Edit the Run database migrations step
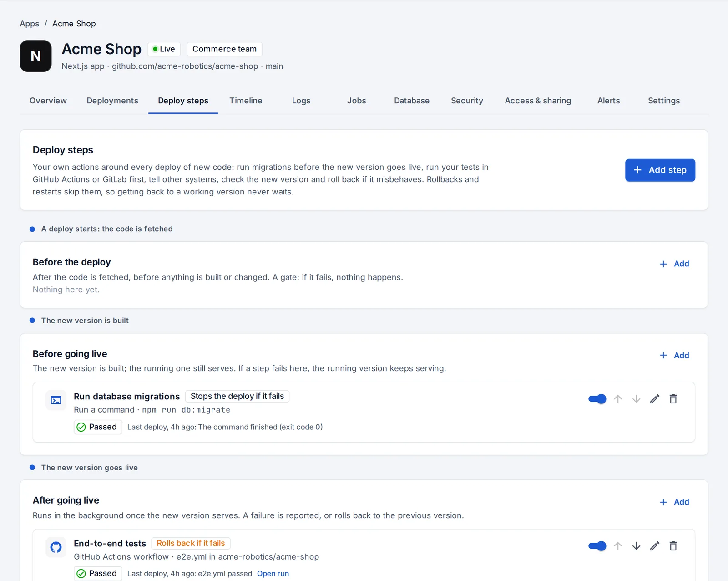Screen dimensions: 728x581 tap(655, 399)
